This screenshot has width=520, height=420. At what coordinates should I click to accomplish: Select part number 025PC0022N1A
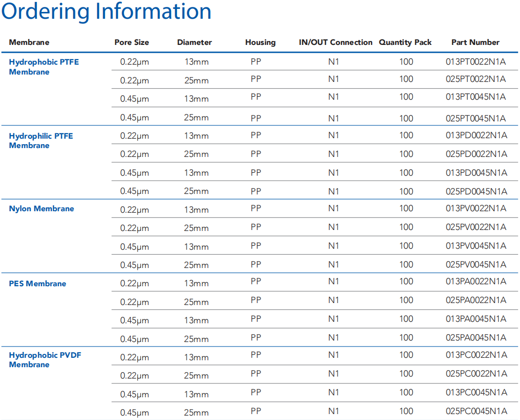coord(477,374)
